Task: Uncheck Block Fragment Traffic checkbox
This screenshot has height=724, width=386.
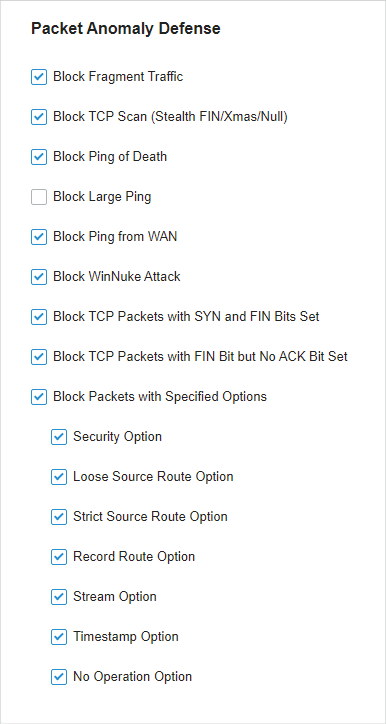Action: pos(39,77)
